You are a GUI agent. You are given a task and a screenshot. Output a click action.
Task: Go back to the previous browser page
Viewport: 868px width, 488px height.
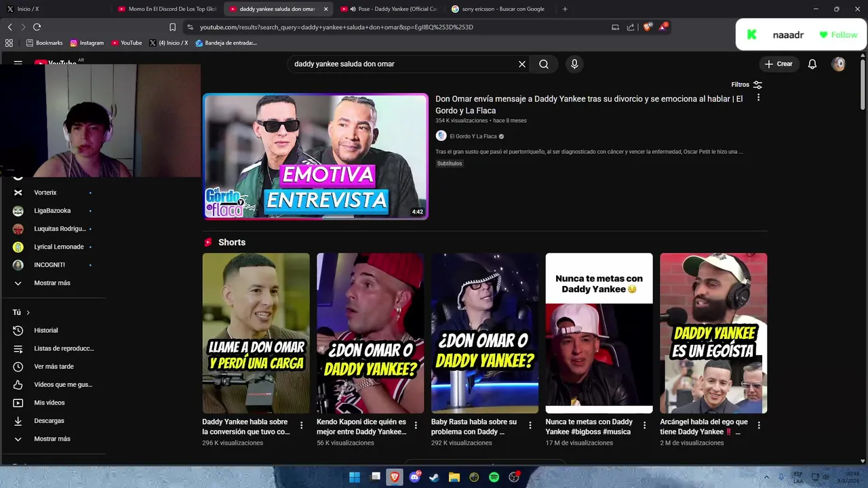(x=9, y=27)
